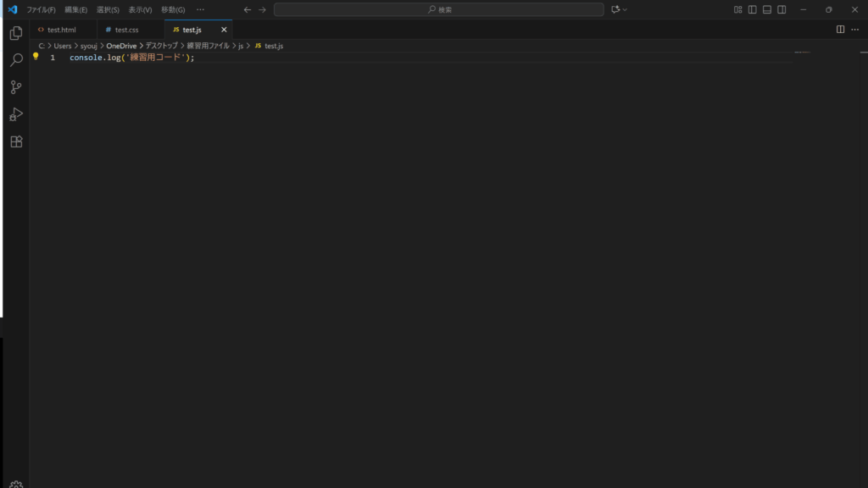868x488 pixels.
Task: Go back using the left arrow button
Action: [x=247, y=9]
